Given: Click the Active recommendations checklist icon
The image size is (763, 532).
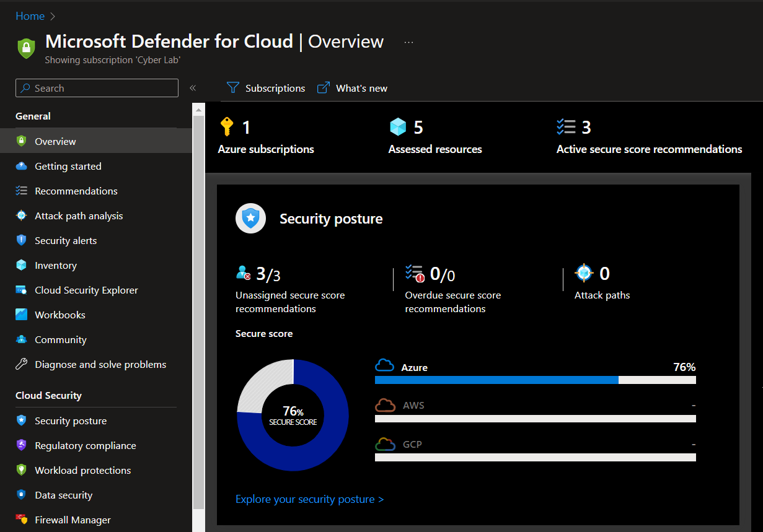Looking at the screenshot, I should 566,127.
